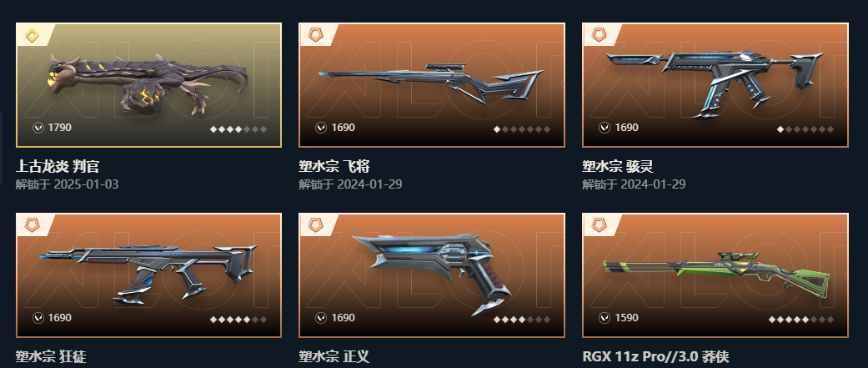Open the 上古龙炎 判官 dragon weapon image
This screenshot has width=868, height=368.
(148, 84)
